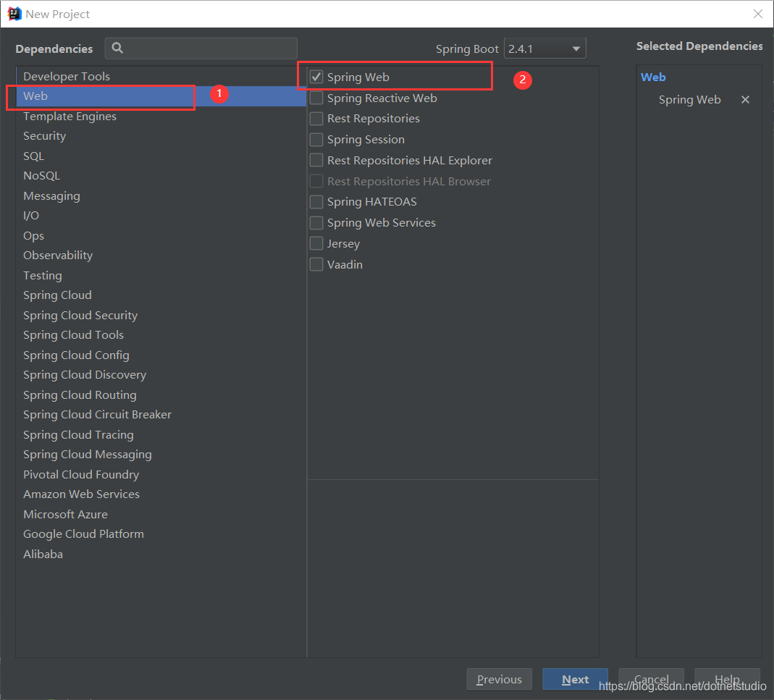Tick the disabled Rest Repositories HAL Browser checkbox
This screenshot has height=700, width=774.
coord(316,181)
